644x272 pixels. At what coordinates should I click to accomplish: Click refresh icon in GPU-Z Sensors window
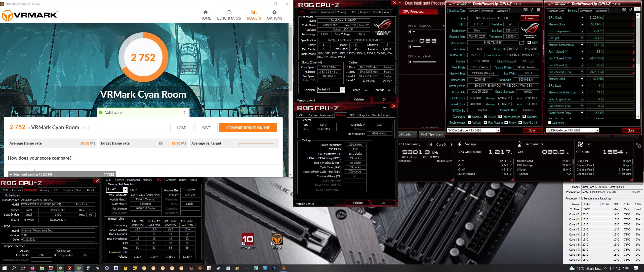pyautogui.click(x=631, y=10)
